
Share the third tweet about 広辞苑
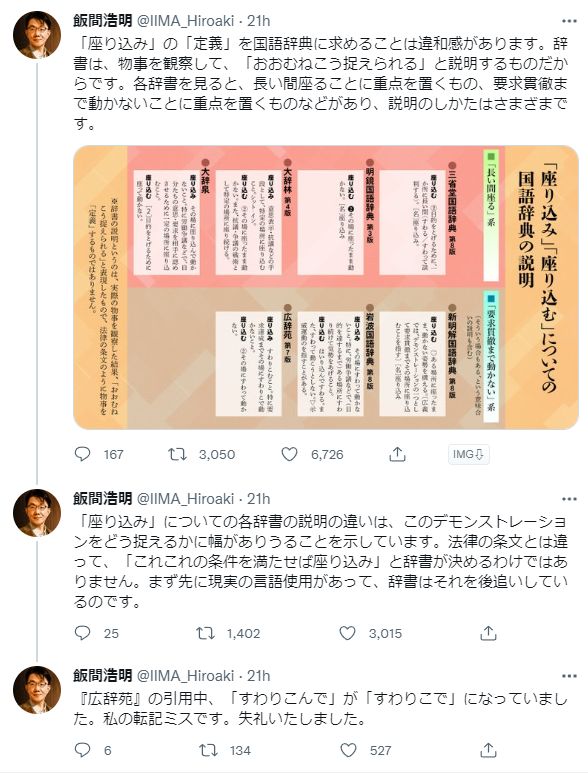point(488,750)
